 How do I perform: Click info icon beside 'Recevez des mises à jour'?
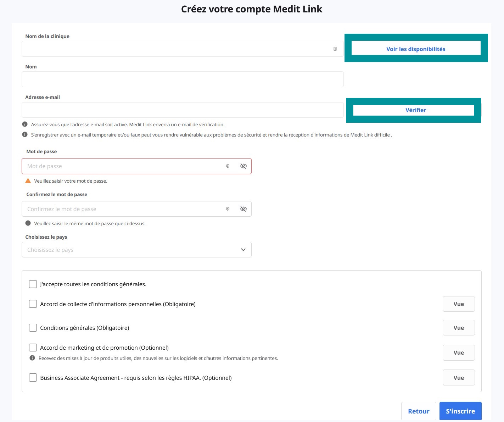click(32, 358)
